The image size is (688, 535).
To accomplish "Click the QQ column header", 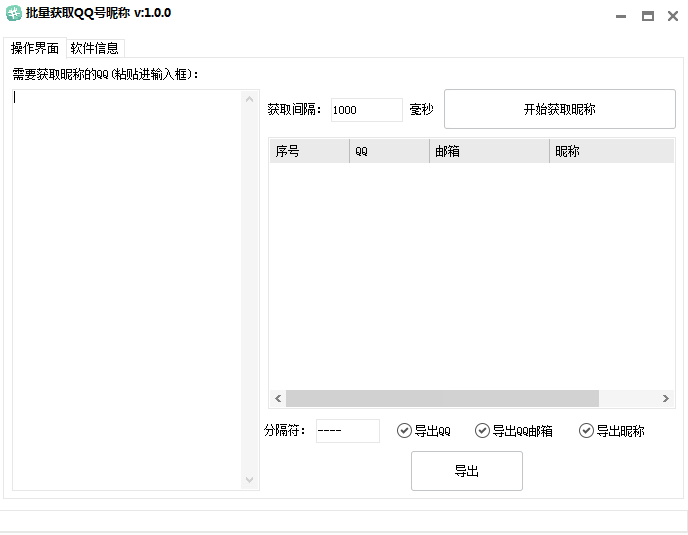I will (389, 151).
